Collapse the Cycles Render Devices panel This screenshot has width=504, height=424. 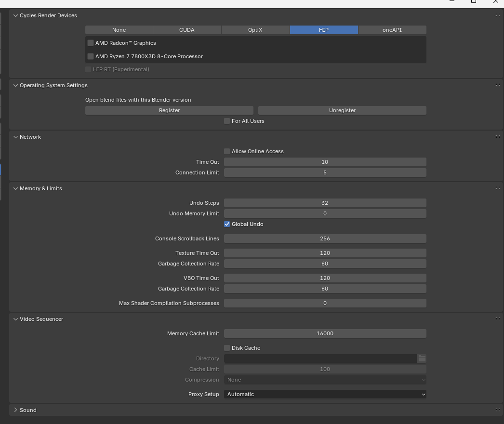pyautogui.click(x=15, y=15)
